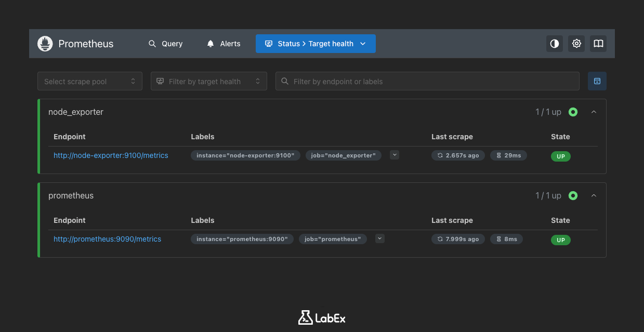
Task: Open the documentation book icon
Action: click(598, 44)
